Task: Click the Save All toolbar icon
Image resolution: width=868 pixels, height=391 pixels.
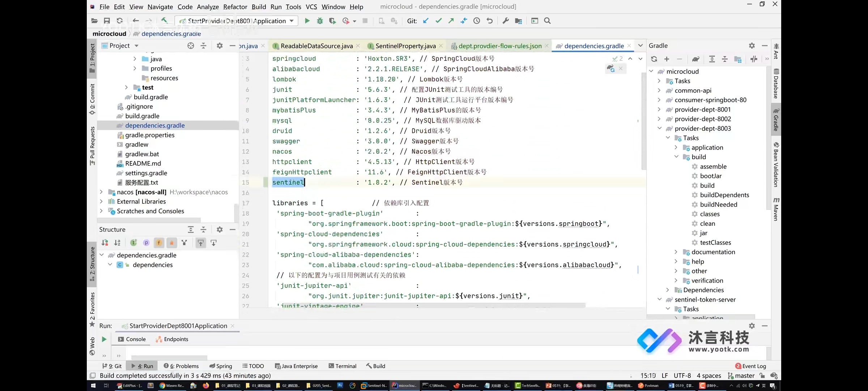Action: click(107, 21)
